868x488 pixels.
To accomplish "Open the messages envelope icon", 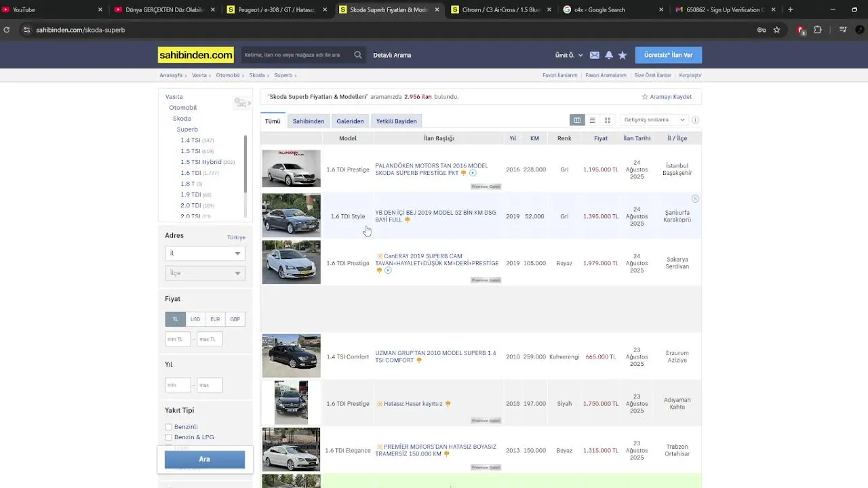I will (x=594, y=55).
